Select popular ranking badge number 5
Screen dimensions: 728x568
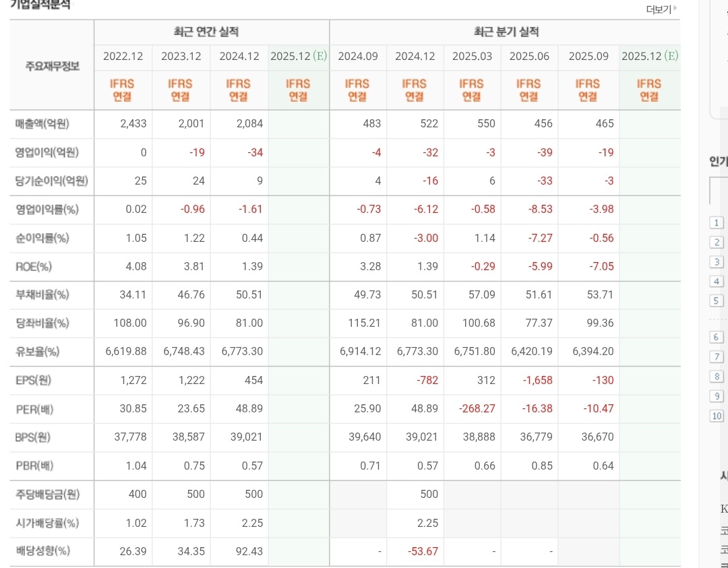pos(717,301)
